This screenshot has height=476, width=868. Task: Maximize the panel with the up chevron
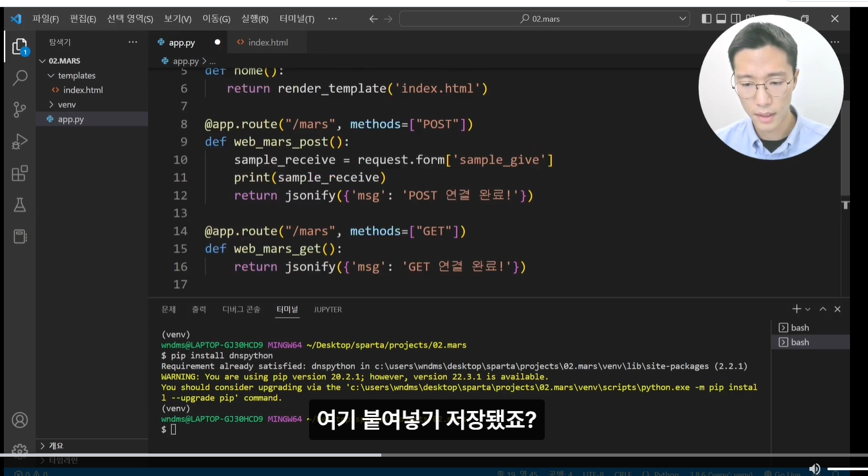823,309
